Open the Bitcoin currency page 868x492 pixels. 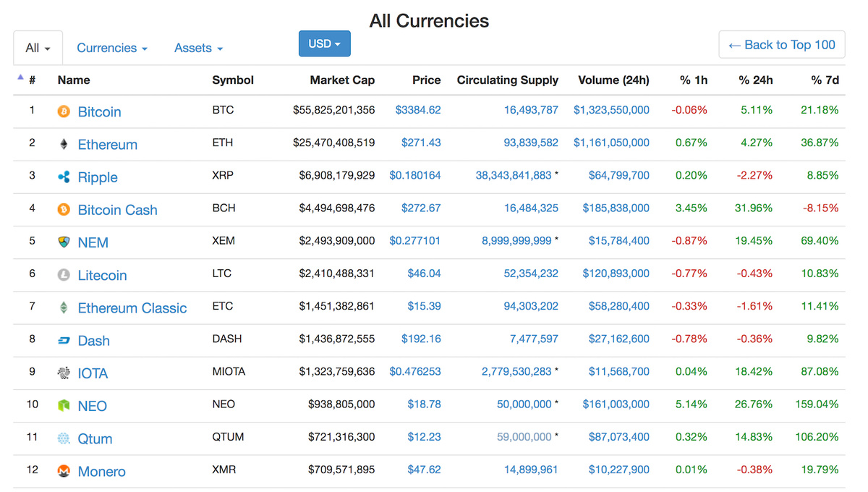(99, 111)
